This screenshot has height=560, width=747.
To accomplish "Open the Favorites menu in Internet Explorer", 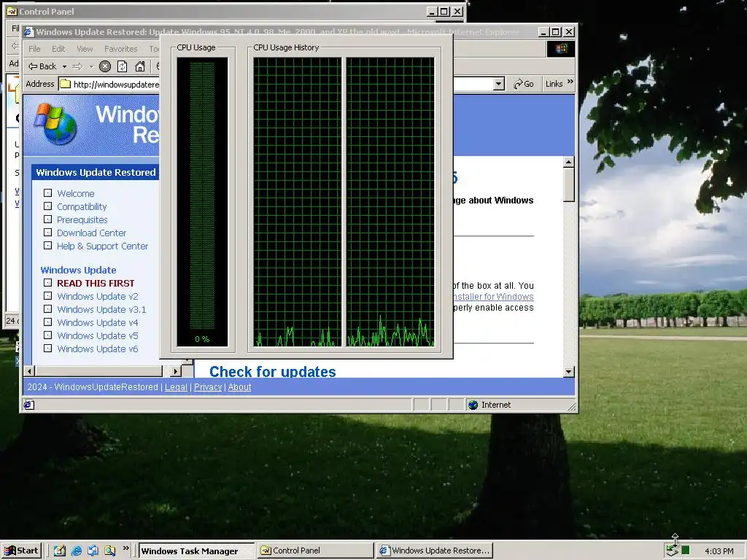I will pos(120,49).
